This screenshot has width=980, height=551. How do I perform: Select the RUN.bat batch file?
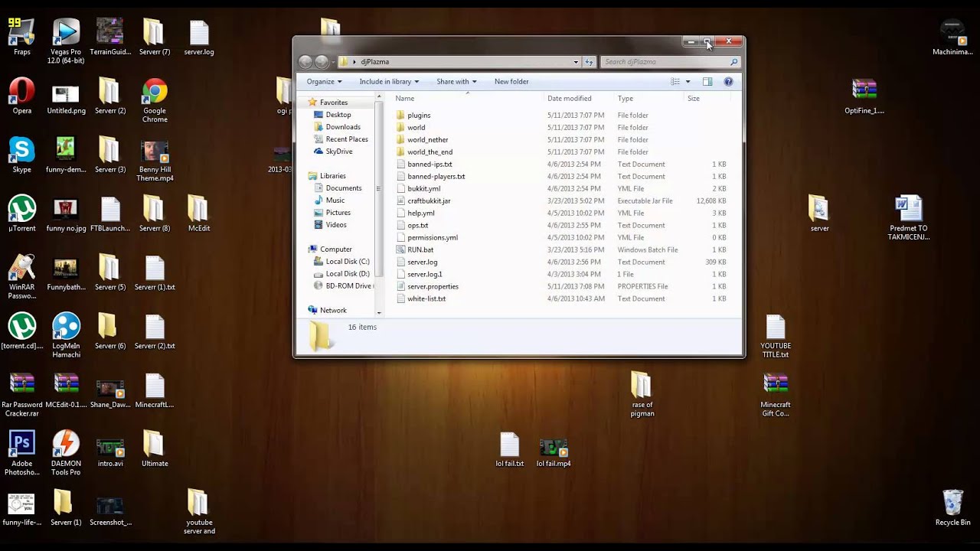tap(561, 249)
